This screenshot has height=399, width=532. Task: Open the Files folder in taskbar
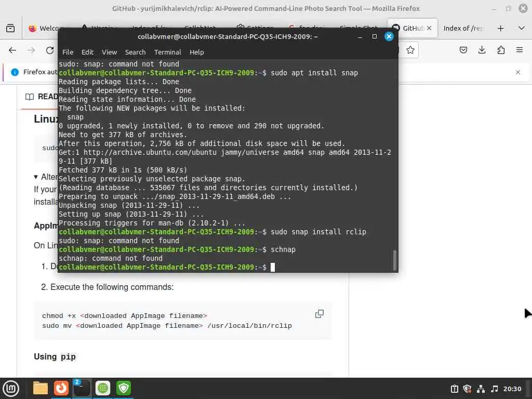pos(41,389)
